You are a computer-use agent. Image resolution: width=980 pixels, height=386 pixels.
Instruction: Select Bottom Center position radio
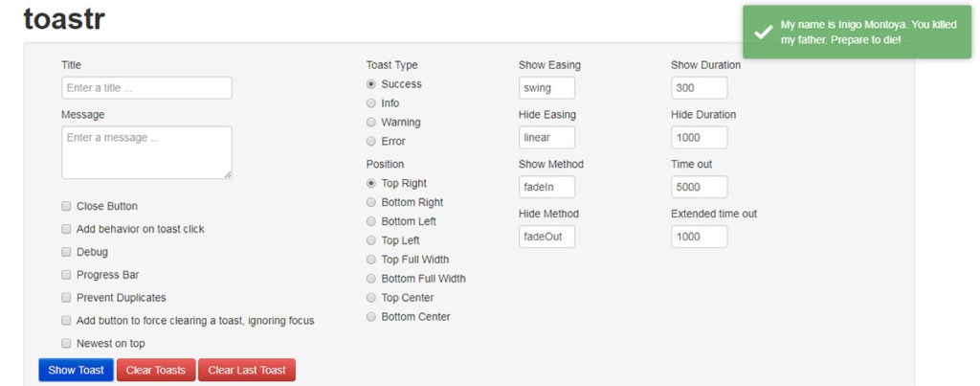point(371,317)
